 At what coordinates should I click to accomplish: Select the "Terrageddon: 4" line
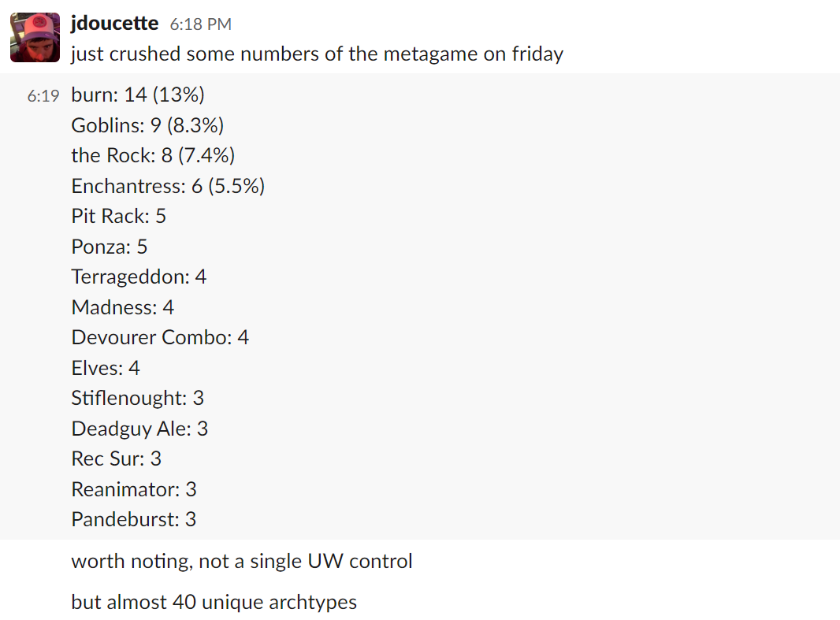pos(139,277)
